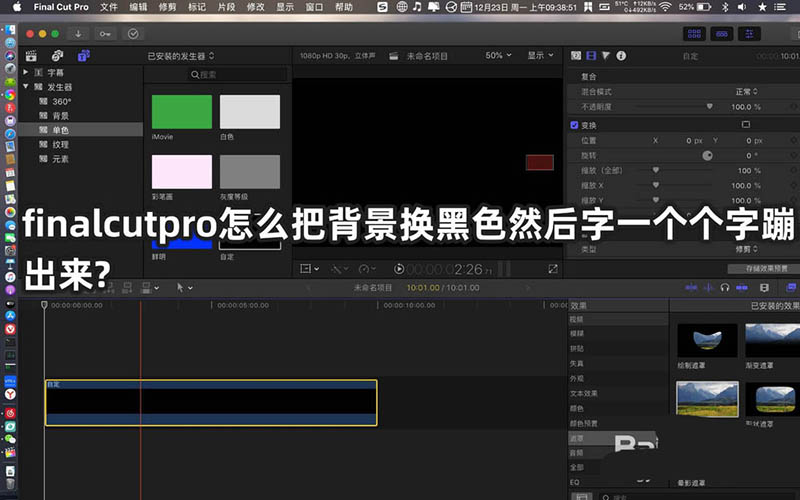Image resolution: width=800 pixels, height=500 pixels.
Task: Open the 类型 修剪 crop type popup
Action: tap(746, 249)
